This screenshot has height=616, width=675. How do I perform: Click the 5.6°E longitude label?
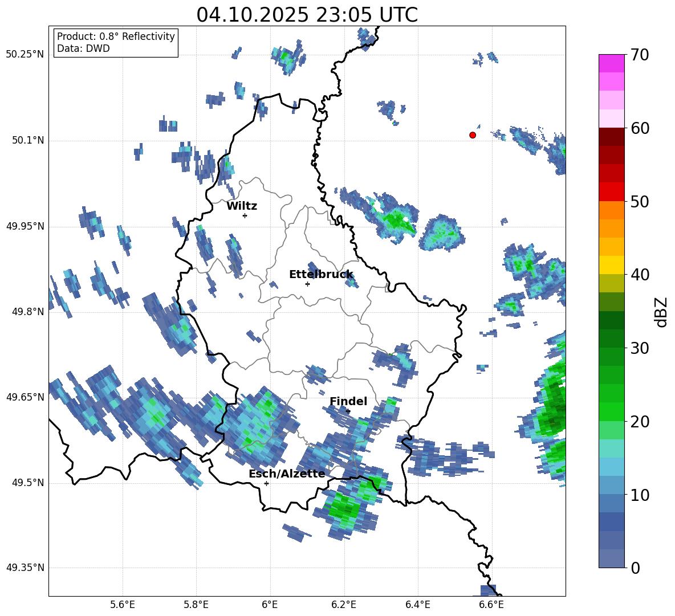coord(123,605)
